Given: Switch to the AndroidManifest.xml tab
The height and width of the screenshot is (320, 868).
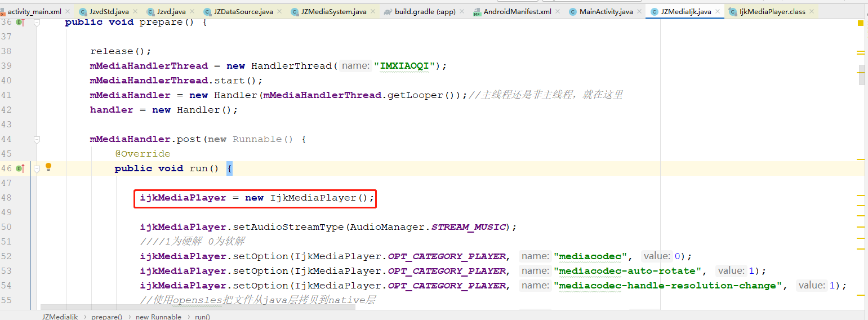Looking at the screenshot, I should click(518, 11).
